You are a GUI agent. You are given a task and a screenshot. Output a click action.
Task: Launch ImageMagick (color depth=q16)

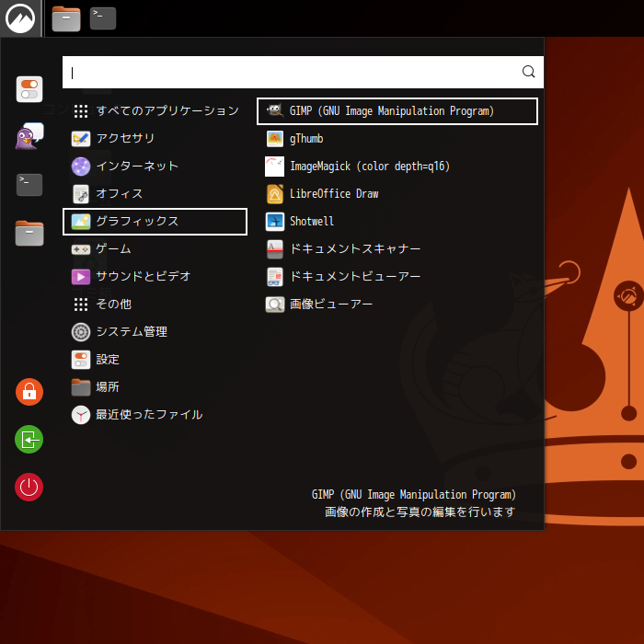[x=397, y=167]
